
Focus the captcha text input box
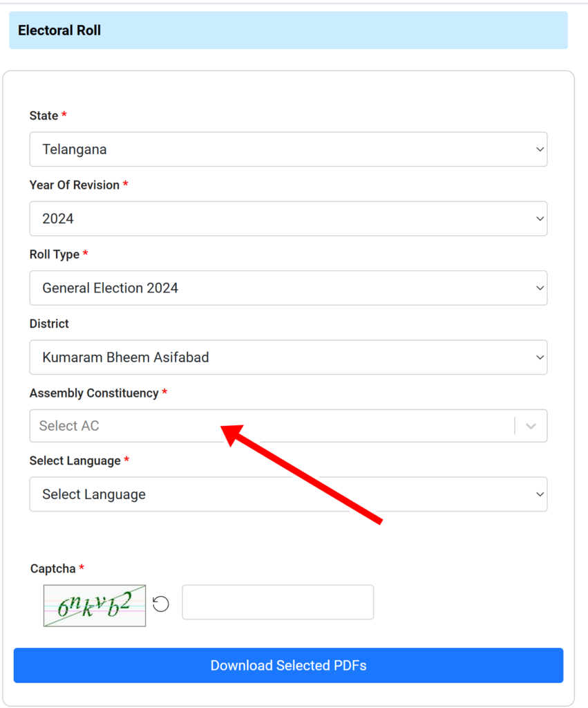(278, 602)
